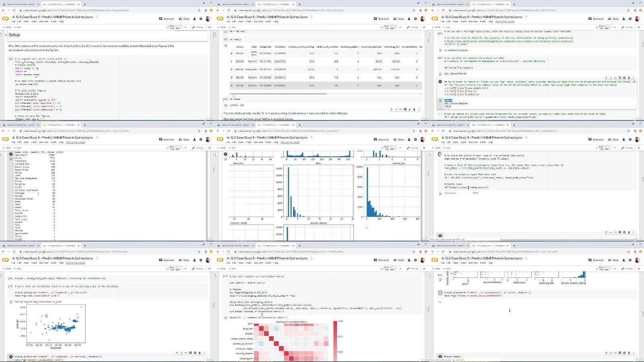Add a code cell in the Setup window
644x362 pixels.
[8, 27]
